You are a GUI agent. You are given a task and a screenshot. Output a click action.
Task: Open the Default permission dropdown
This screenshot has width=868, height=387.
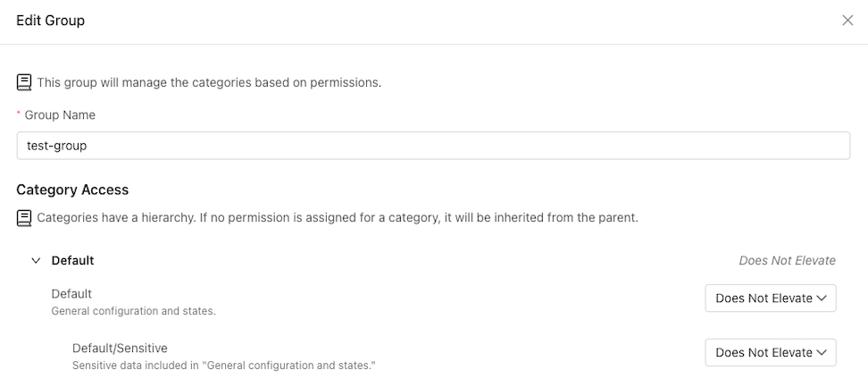click(770, 299)
